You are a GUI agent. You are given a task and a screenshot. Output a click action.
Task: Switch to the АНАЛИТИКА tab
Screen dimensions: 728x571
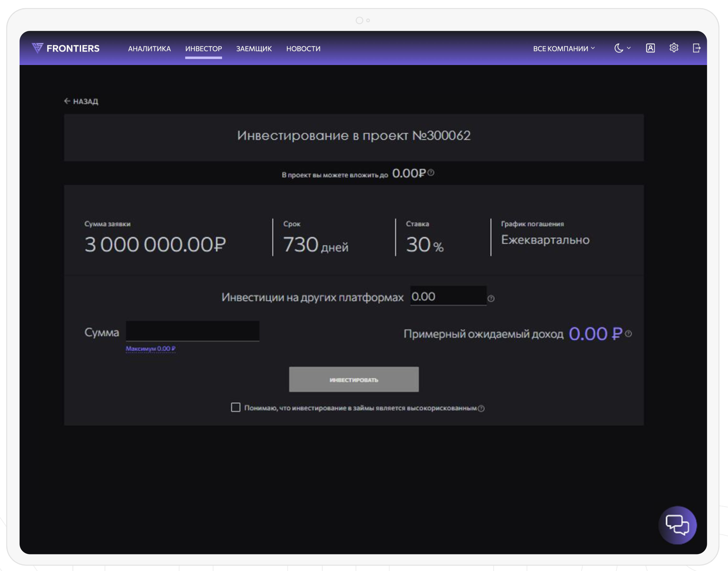tap(149, 48)
